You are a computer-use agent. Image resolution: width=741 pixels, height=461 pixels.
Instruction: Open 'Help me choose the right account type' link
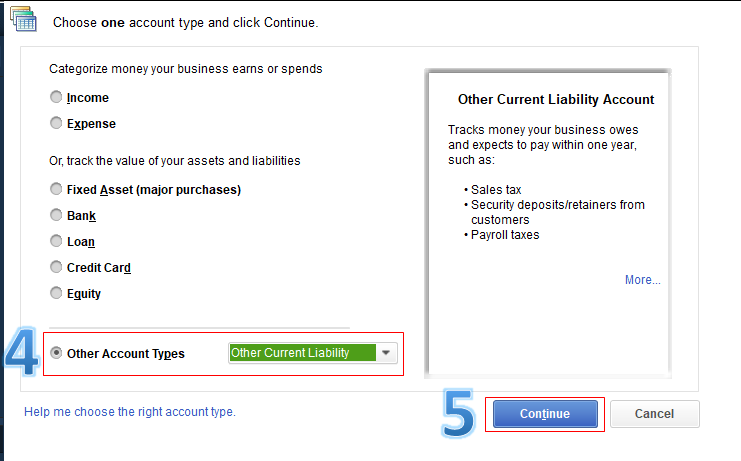(x=130, y=412)
